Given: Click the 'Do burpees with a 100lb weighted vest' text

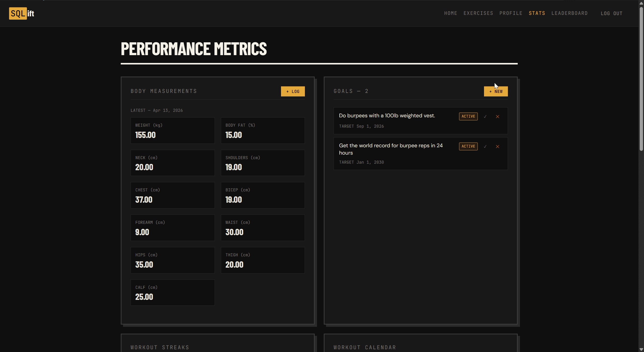Looking at the screenshot, I should click(x=387, y=116).
